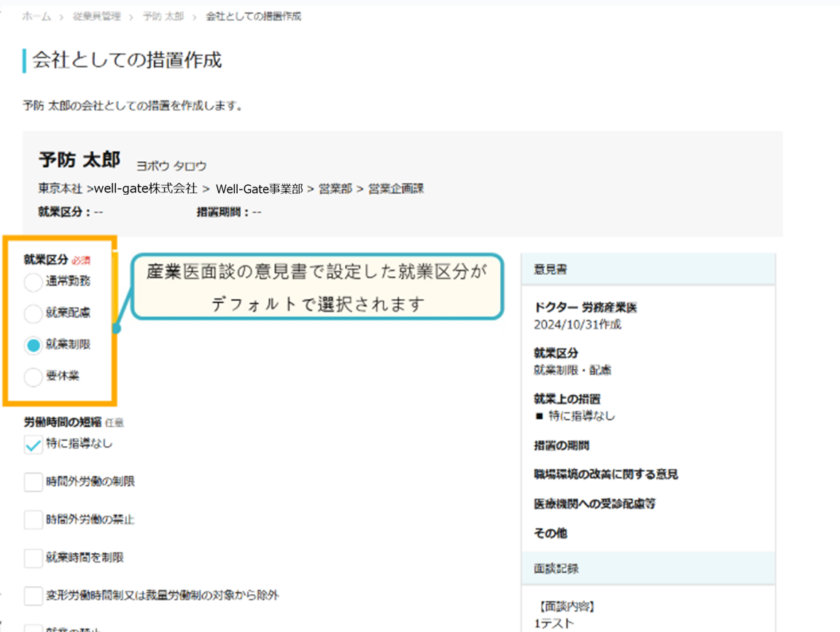Image resolution: width=840 pixels, height=632 pixels.
Task: Click 医療機関への受診配慮等 heading
Action: pyautogui.click(x=595, y=504)
